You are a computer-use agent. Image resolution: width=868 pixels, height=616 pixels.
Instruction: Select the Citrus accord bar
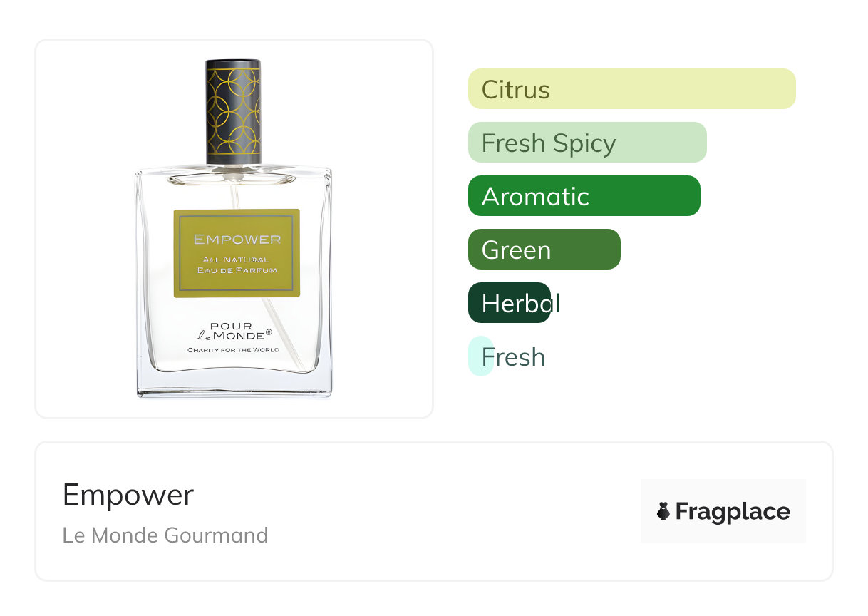(631, 89)
